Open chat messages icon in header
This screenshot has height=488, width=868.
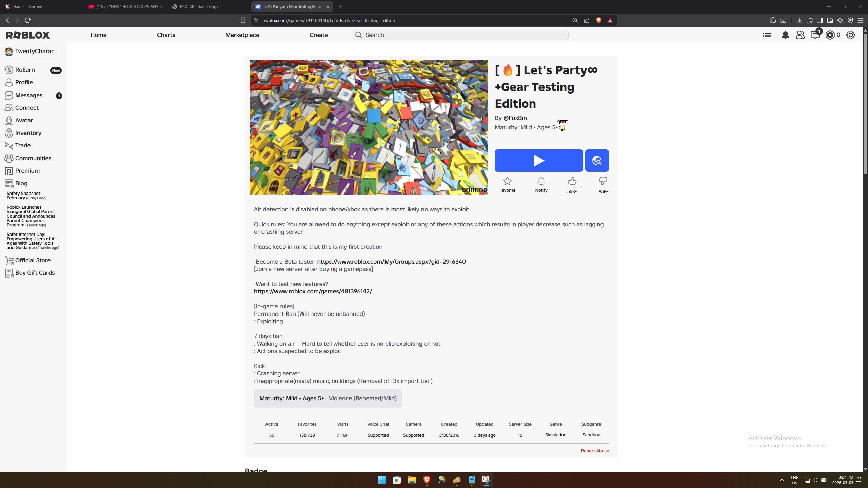coord(815,35)
